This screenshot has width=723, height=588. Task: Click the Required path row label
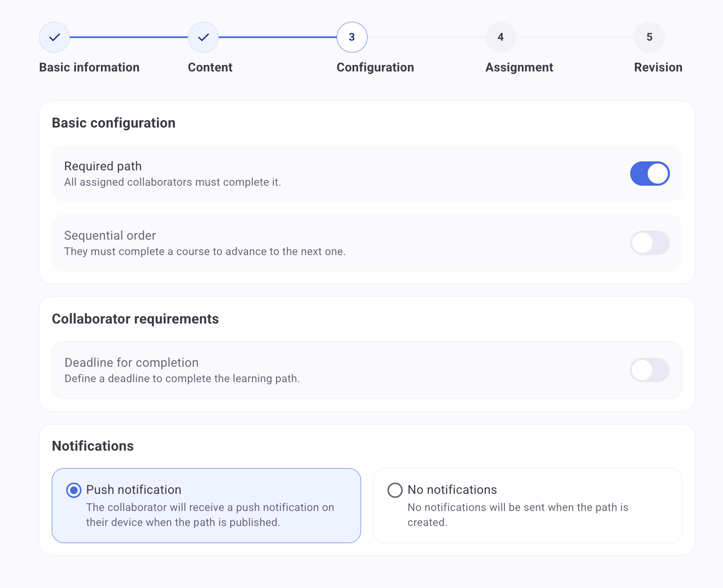coord(103,166)
